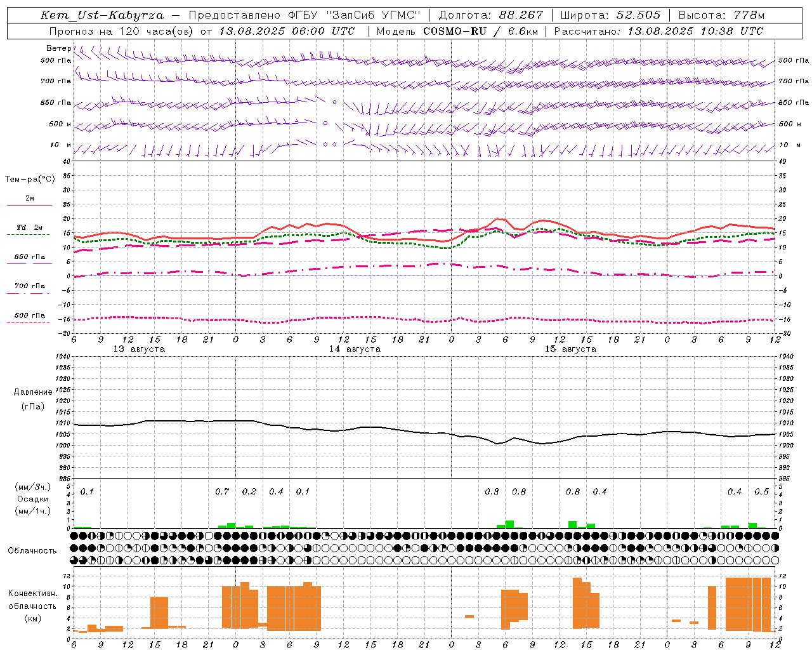Click the model name COSMO-RU / 6.6км
Screen dimensions: 812x650
[x=480, y=31]
